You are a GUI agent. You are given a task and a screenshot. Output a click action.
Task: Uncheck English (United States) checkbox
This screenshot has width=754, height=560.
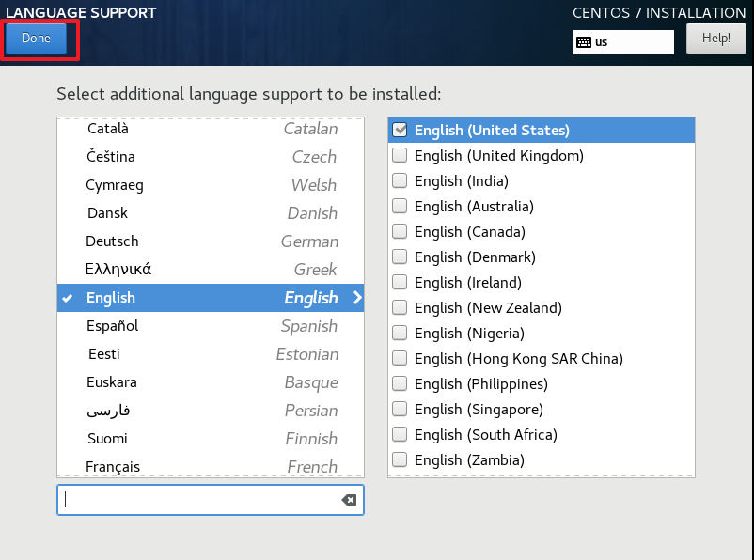point(400,130)
